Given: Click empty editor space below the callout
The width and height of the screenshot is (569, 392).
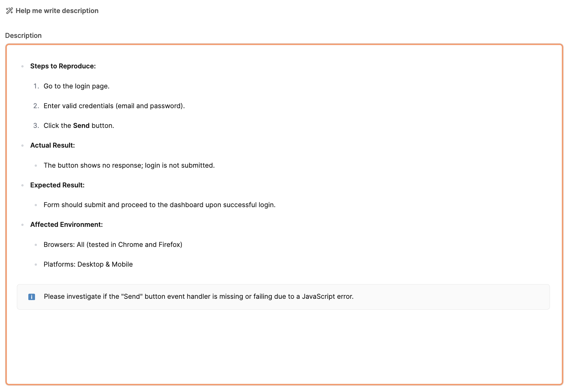Looking at the screenshot, I should 283,347.
